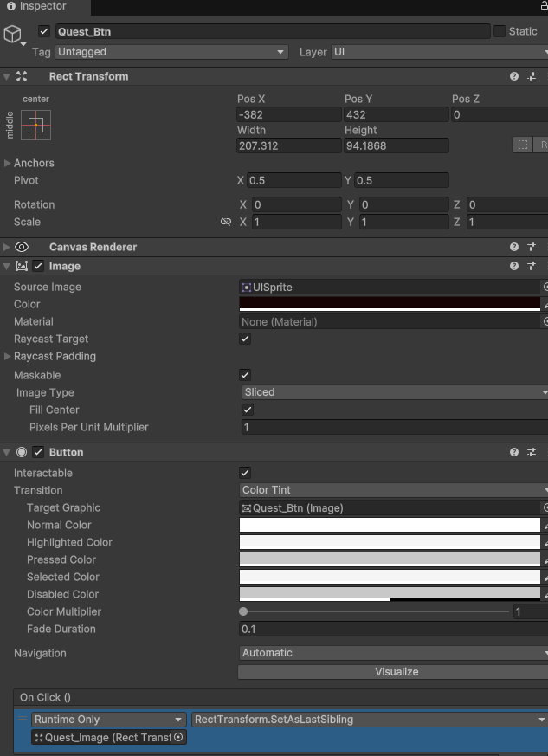This screenshot has width=548, height=756.
Task: Click the blueprint mode dotted-rectangle button
Action: tap(522, 145)
